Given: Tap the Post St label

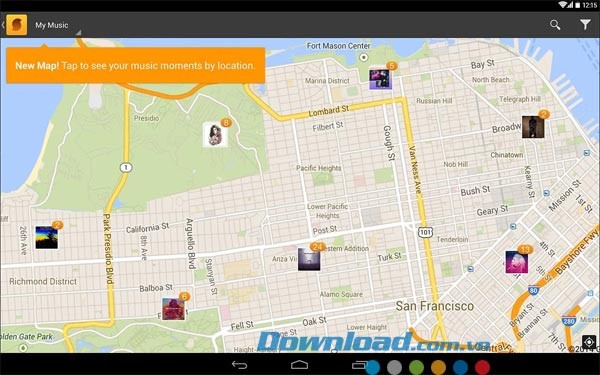Looking at the screenshot, I should point(325,230).
